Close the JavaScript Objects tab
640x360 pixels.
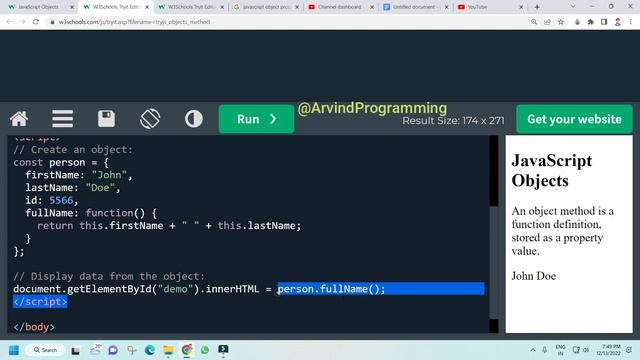click(x=72, y=7)
